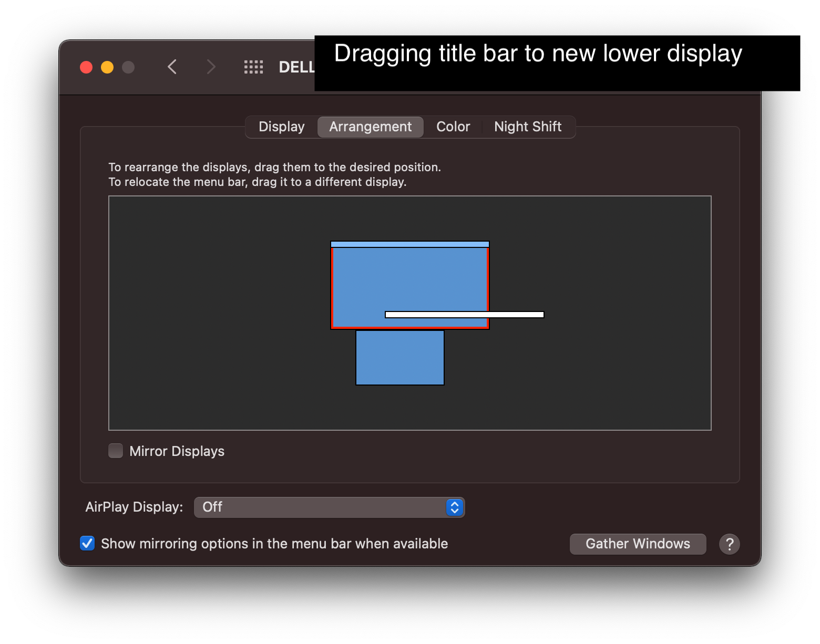Select the smaller lower display rectangle
The height and width of the screenshot is (644, 820).
click(x=400, y=358)
